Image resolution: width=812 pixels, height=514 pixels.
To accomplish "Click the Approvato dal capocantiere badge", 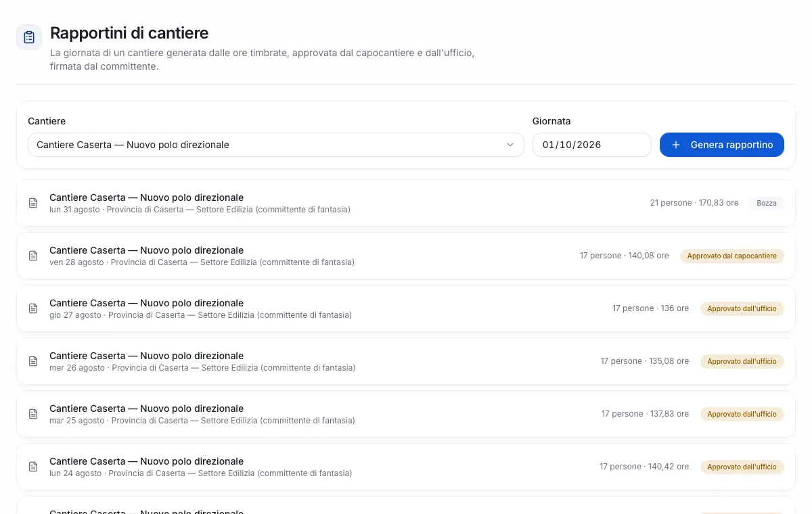I will tap(732, 256).
